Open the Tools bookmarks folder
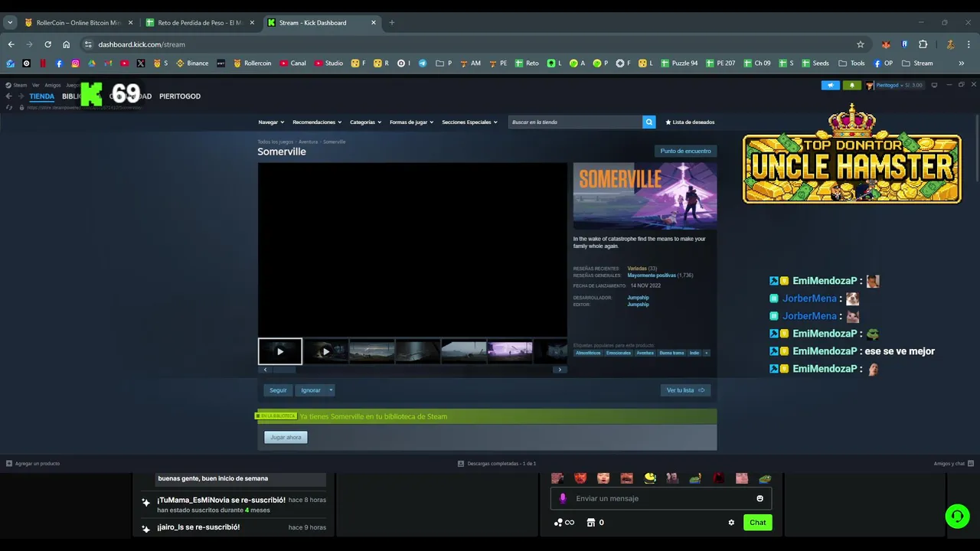The height and width of the screenshot is (551, 980). 851,64
